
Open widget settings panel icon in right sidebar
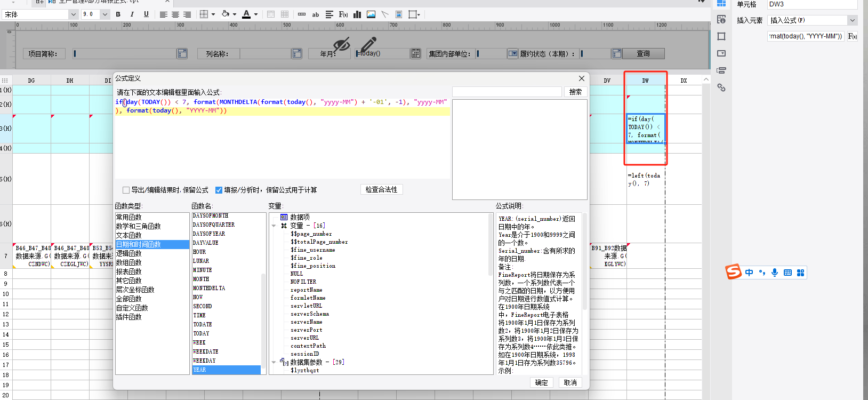coord(721,53)
